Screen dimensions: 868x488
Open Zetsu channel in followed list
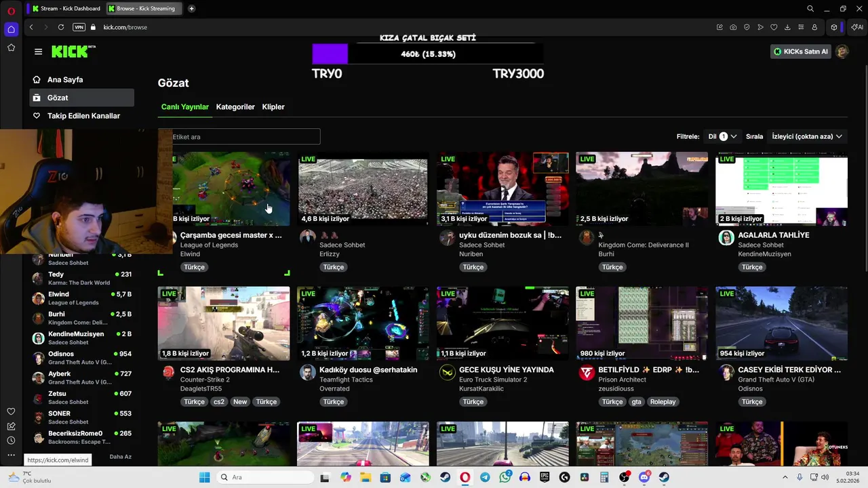[81, 397]
